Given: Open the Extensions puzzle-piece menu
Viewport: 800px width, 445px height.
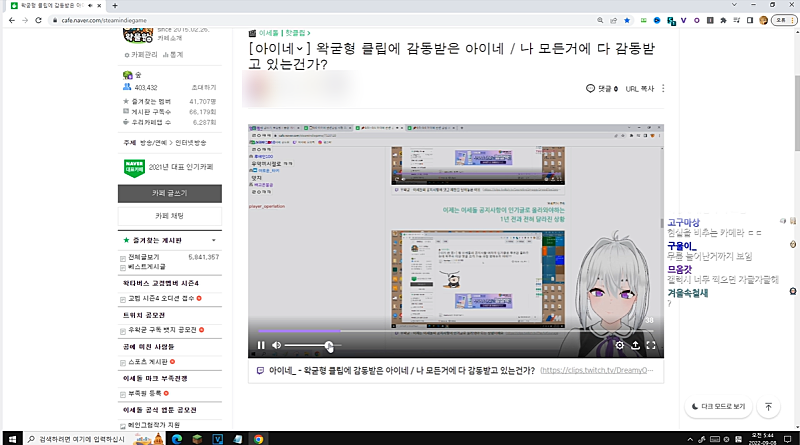Looking at the screenshot, I should (723, 20).
